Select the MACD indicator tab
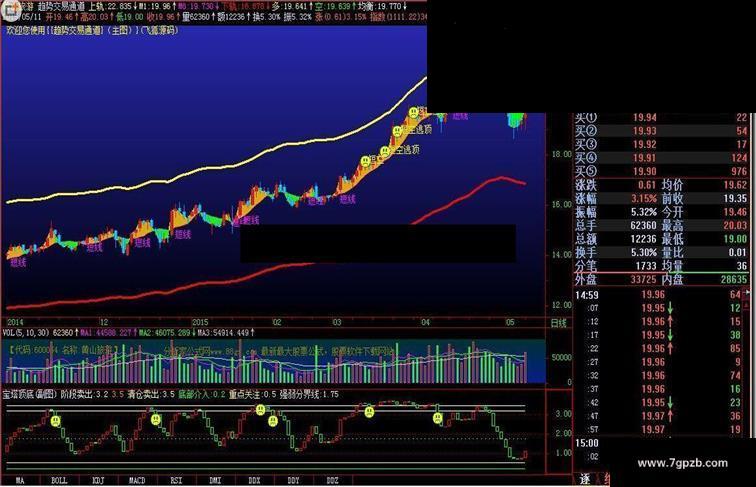This screenshot has height=487, width=756. (137, 480)
